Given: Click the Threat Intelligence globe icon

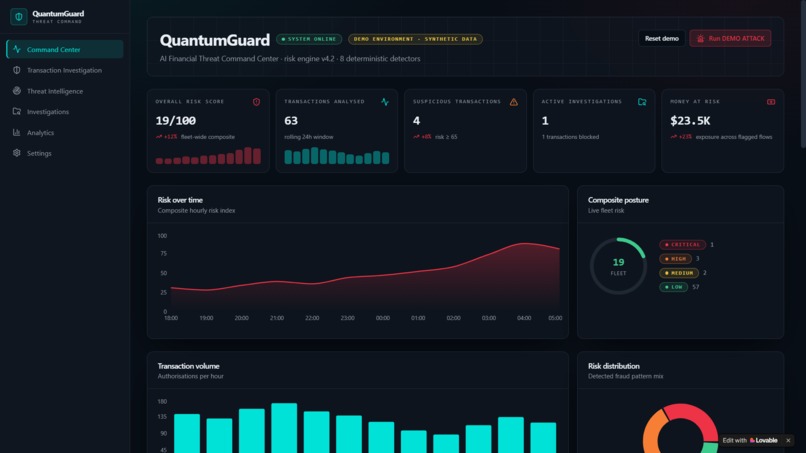Looking at the screenshot, I should (x=17, y=90).
